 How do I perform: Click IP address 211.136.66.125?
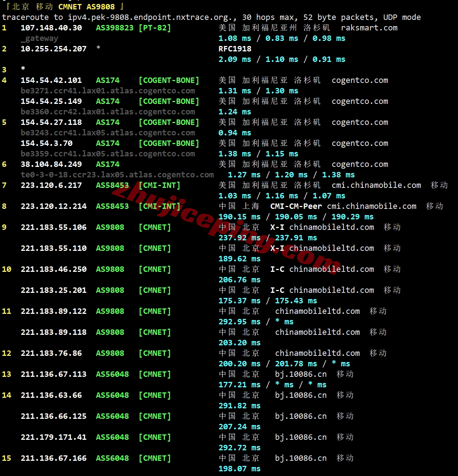[x=54, y=416]
